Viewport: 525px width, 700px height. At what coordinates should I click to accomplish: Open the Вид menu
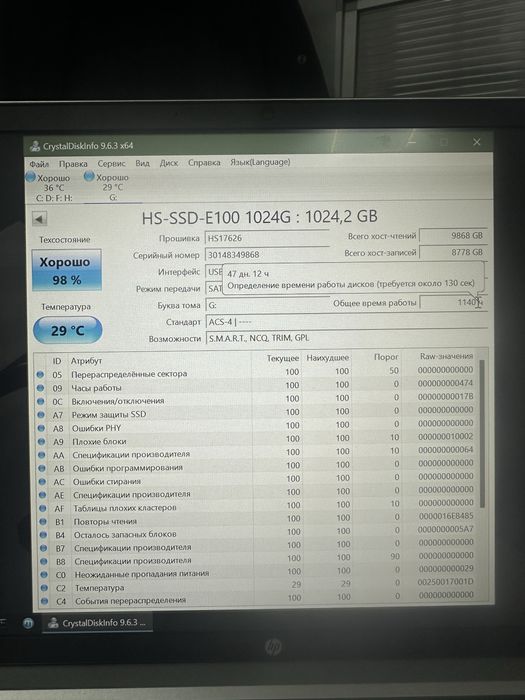[142, 163]
